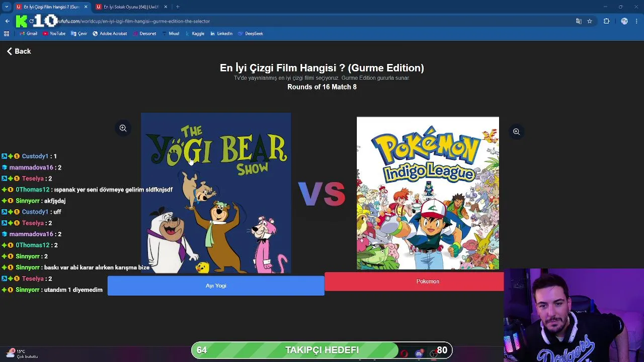Click 0Thomas12's ıspanak chat message
This screenshot has width=644, height=362.
pos(87,190)
